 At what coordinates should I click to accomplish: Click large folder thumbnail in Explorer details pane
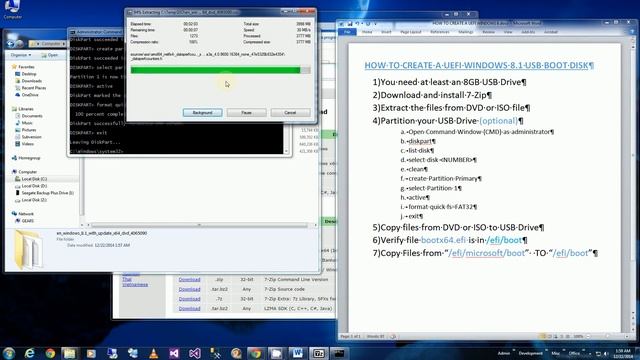pyautogui.click(x=28, y=249)
